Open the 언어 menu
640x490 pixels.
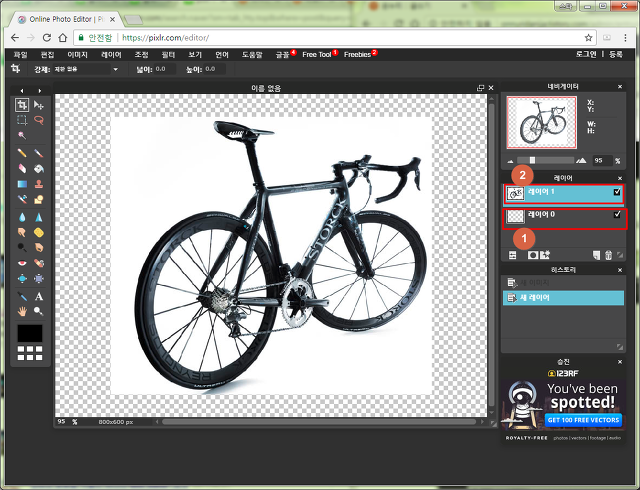click(x=222, y=55)
